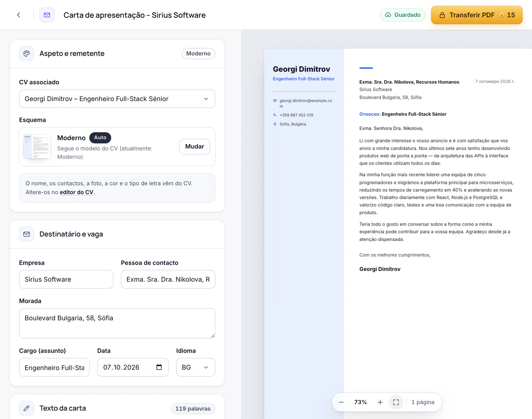Open the CV associado dropdown
This screenshot has height=419, width=532.
[x=117, y=99]
